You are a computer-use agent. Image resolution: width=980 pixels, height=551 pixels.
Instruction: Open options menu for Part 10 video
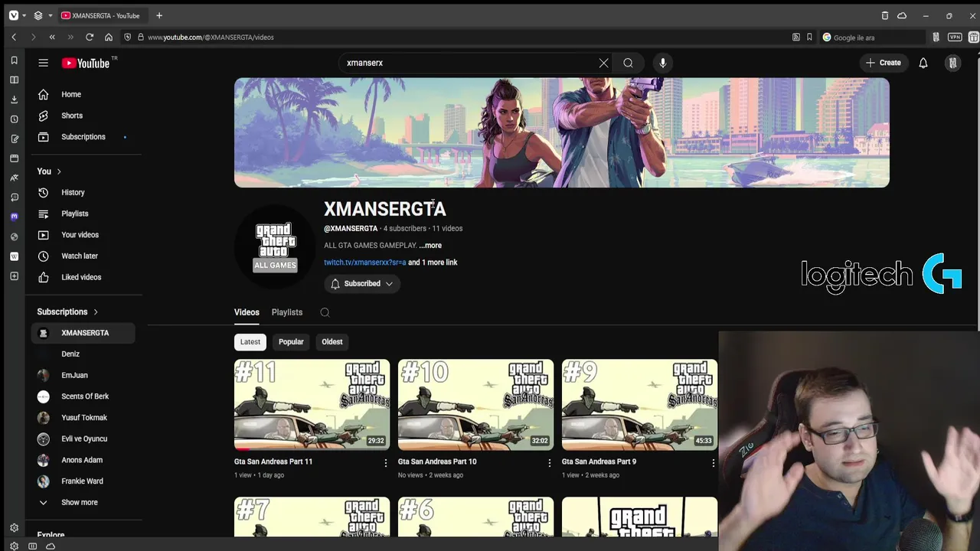(x=549, y=463)
